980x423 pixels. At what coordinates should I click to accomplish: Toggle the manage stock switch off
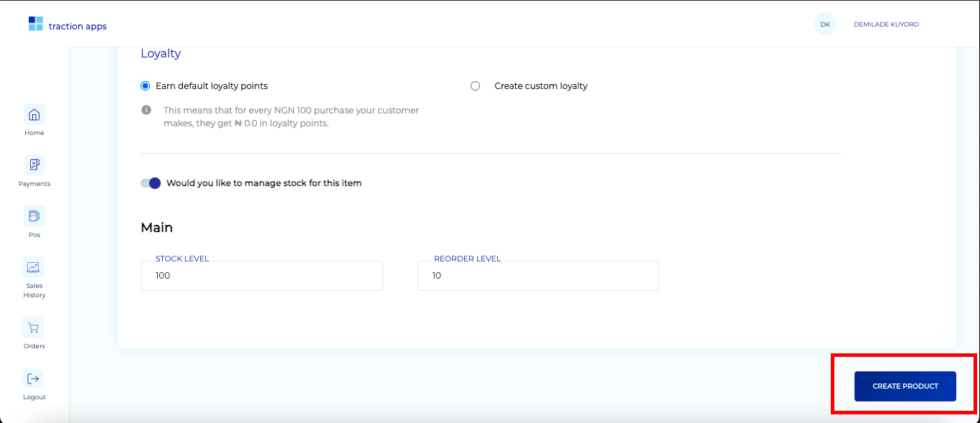[151, 183]
